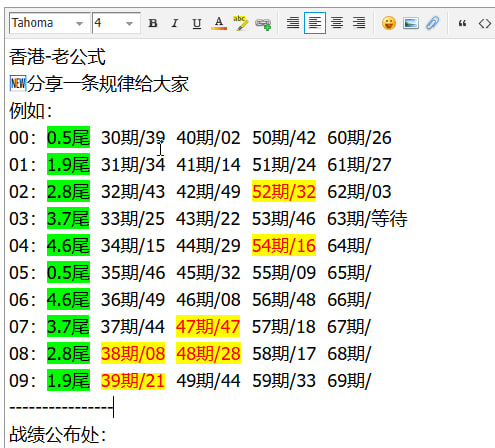Click the line 分享一条规律给大家
This screenshot has width=495, height=448.
108,83
